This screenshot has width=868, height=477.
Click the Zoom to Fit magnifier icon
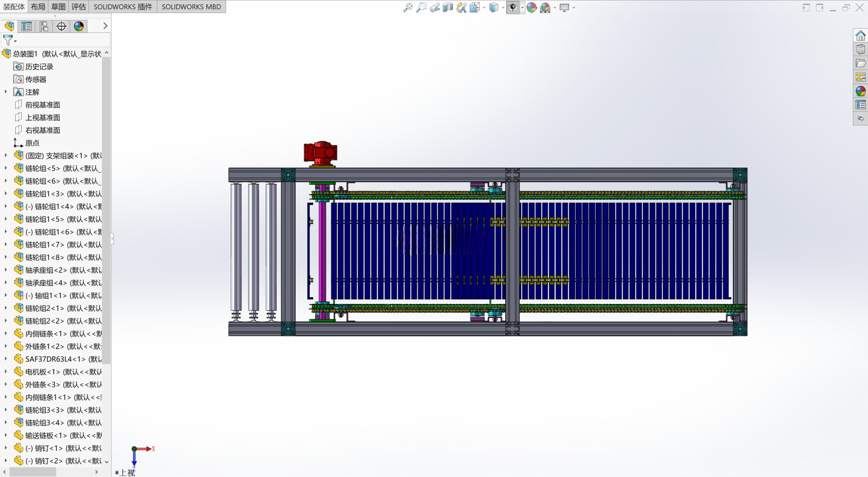[x=408, y=7]
